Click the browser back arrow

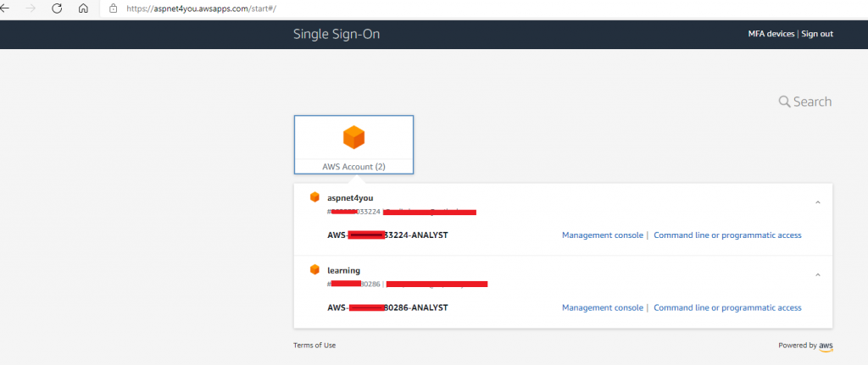4,8
